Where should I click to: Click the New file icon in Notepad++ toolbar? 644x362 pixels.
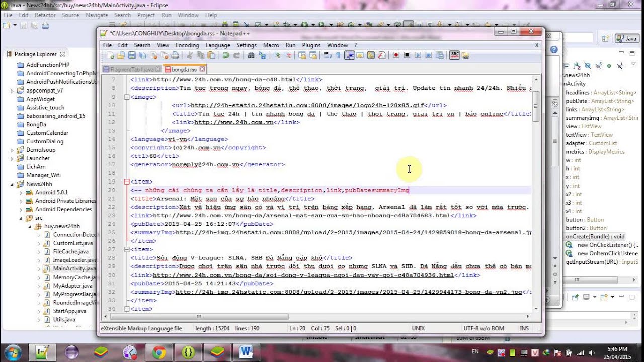(x=110, y=55)
